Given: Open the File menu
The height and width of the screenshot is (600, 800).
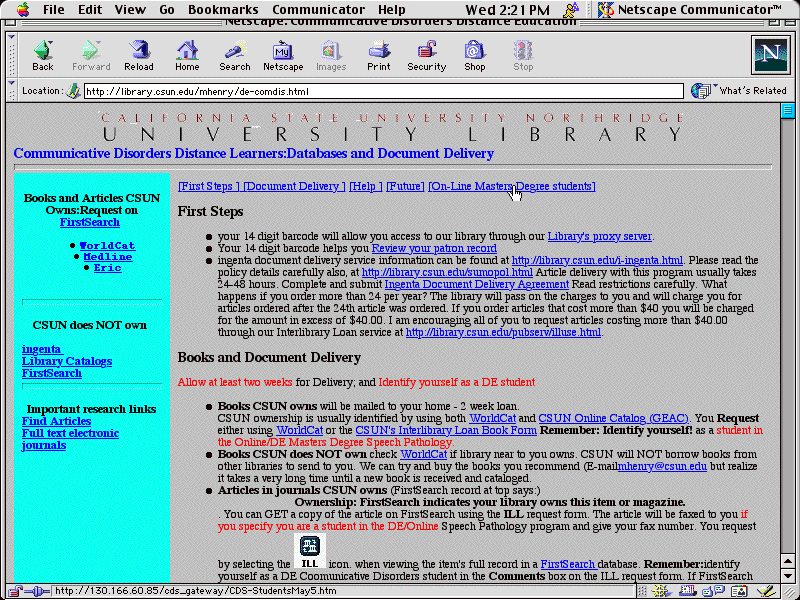Looking at the screenshot, I should click(54, 10).
